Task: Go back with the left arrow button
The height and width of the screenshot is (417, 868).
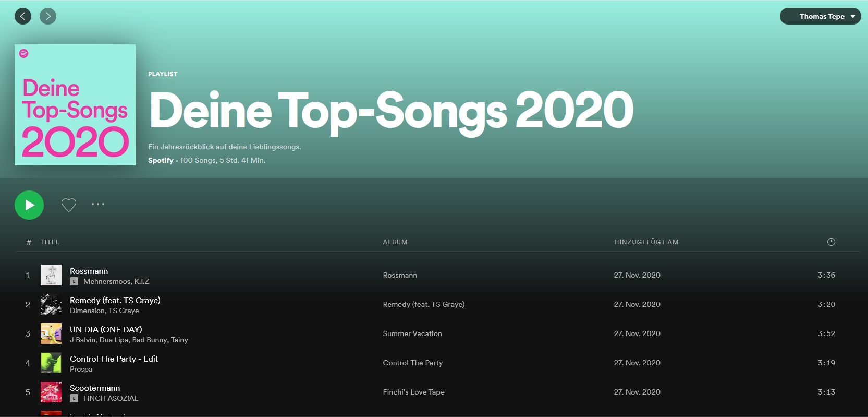Action: click(x=23, y=16)
